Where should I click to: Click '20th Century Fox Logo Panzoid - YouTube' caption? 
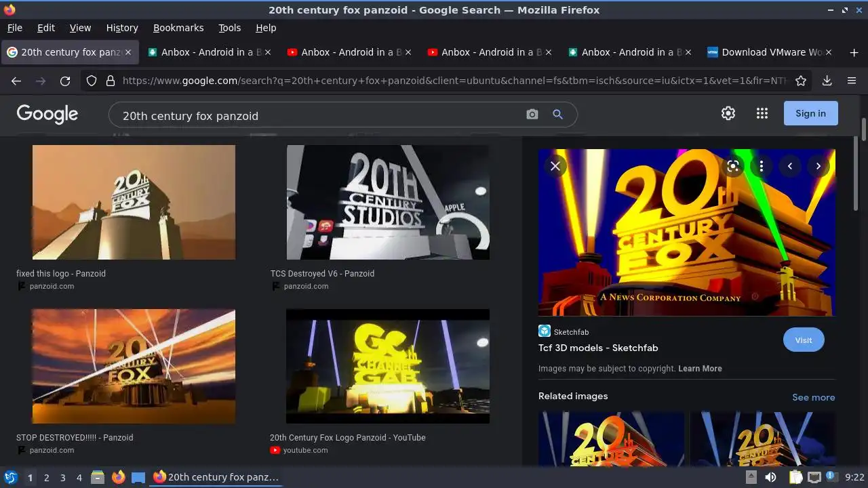[x=348, y=438]
